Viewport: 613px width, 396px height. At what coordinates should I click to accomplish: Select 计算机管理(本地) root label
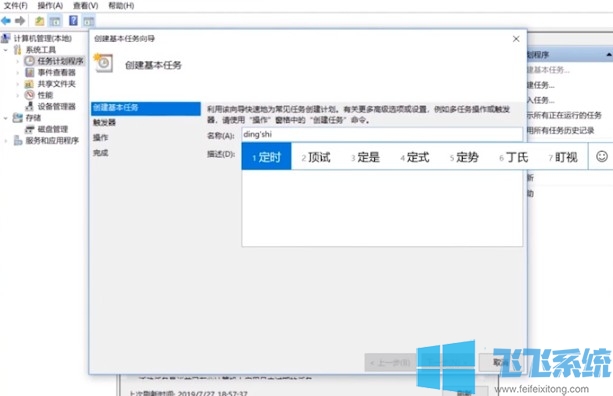click(x=43, y=38)
